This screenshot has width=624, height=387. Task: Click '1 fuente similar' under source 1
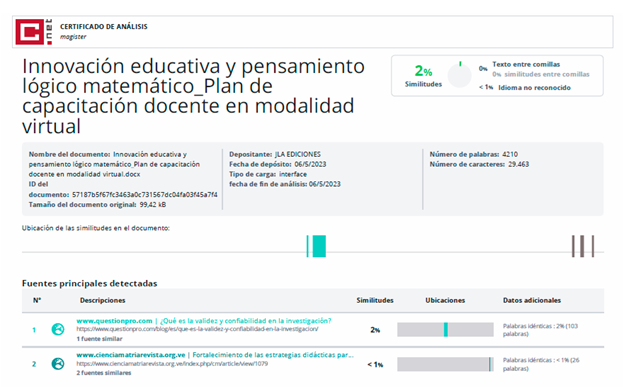[99, 339]
